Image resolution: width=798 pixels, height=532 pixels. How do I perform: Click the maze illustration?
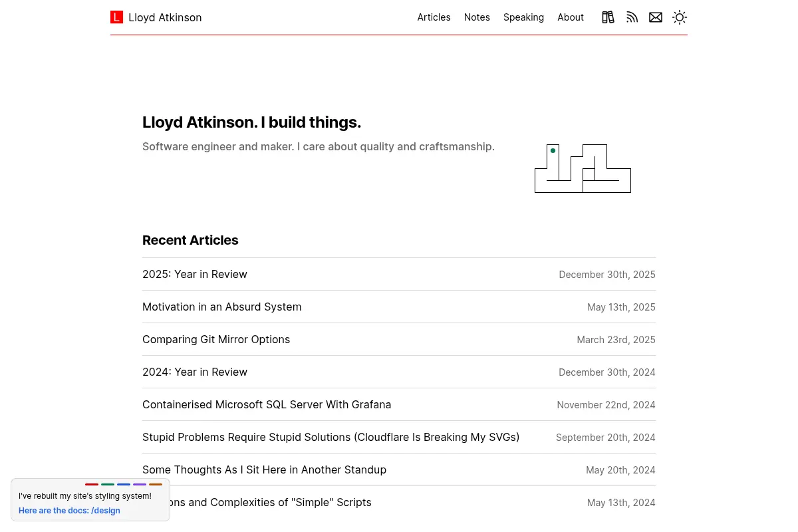(583, 168)
